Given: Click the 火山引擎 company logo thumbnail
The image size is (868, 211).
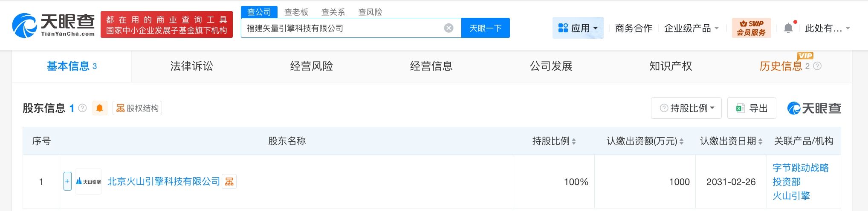Looking at the screenshot, I should point(89,182).
